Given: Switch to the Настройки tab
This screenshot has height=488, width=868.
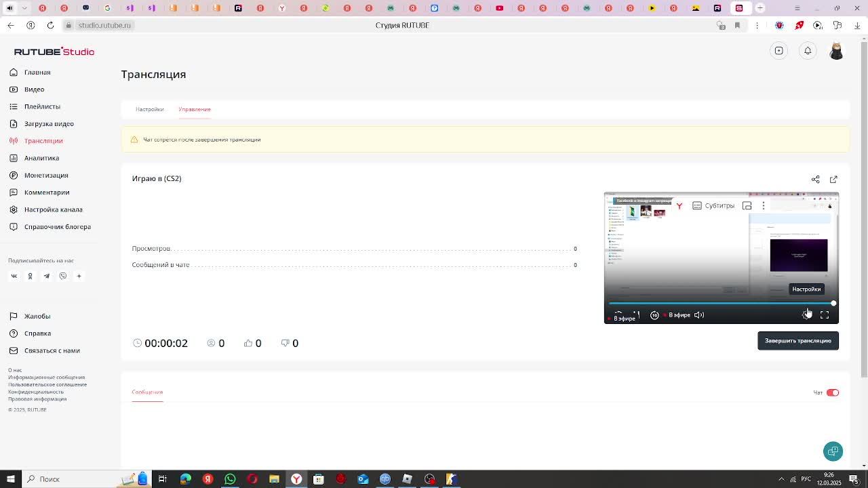Looking at the screenshot, I should (x=149, y=109).
